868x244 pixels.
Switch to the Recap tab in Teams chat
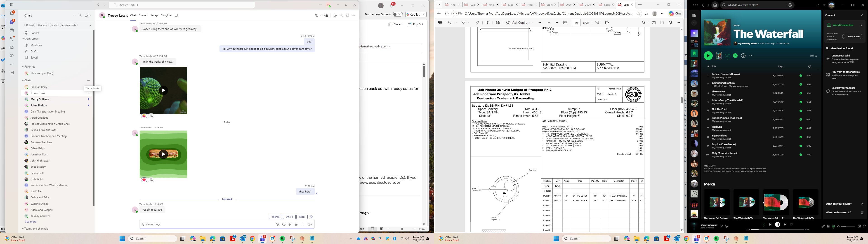(x=154, y=15)
